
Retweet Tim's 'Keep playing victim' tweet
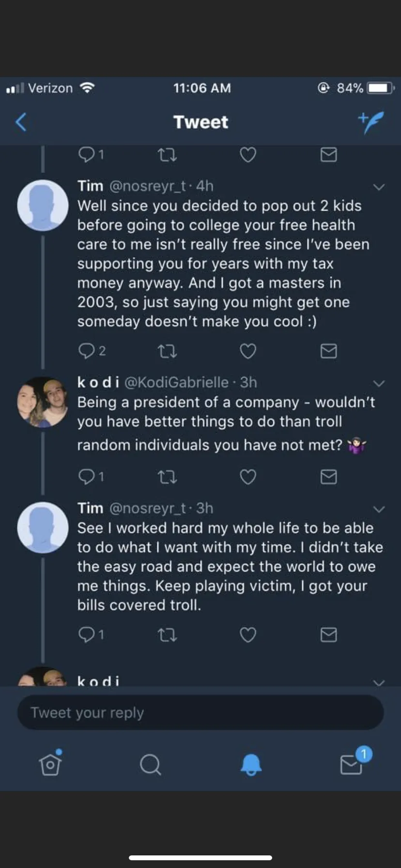click(x=168, y=635)
